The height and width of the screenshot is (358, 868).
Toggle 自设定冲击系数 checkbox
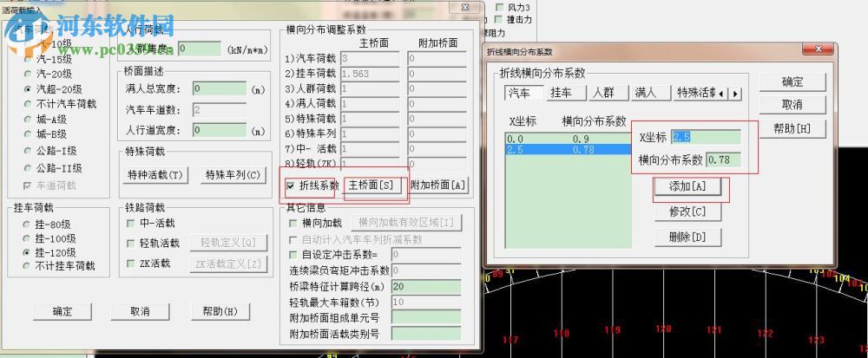tap(293, 255)
